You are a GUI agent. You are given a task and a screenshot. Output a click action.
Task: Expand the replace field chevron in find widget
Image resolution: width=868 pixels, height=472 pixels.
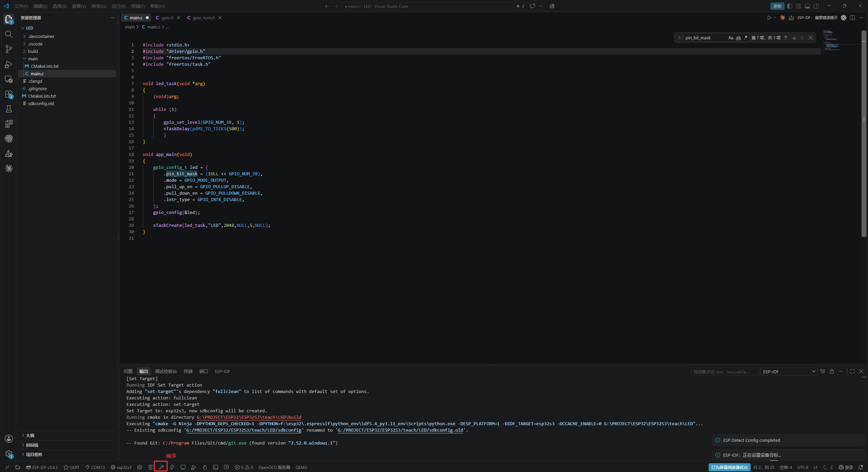click(679, 38)
